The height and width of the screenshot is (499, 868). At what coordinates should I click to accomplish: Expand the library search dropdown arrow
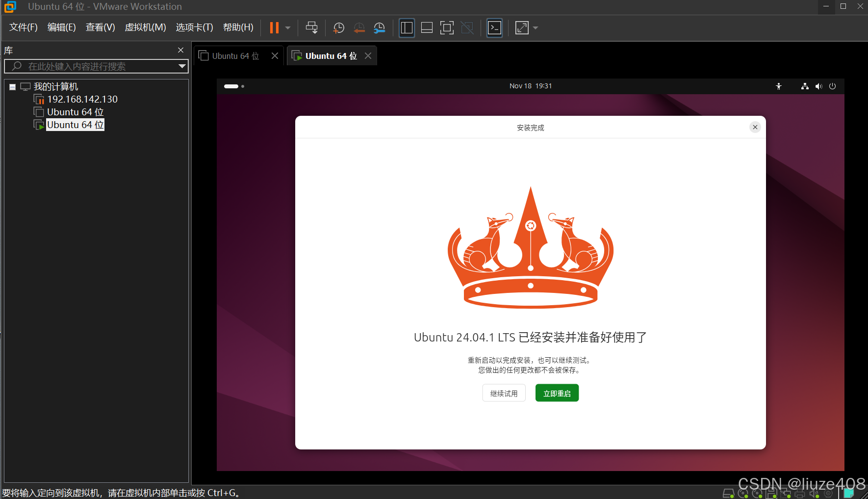click(x=182, y=66)
